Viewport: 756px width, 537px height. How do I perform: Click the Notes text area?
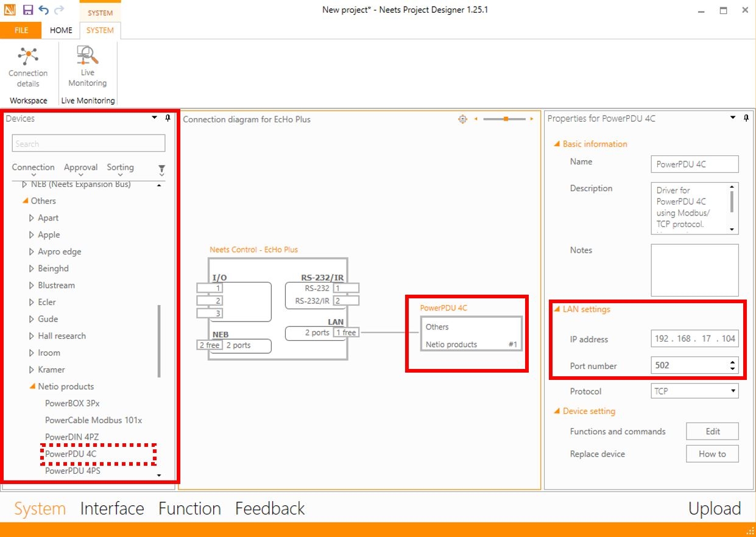(694, 270)
